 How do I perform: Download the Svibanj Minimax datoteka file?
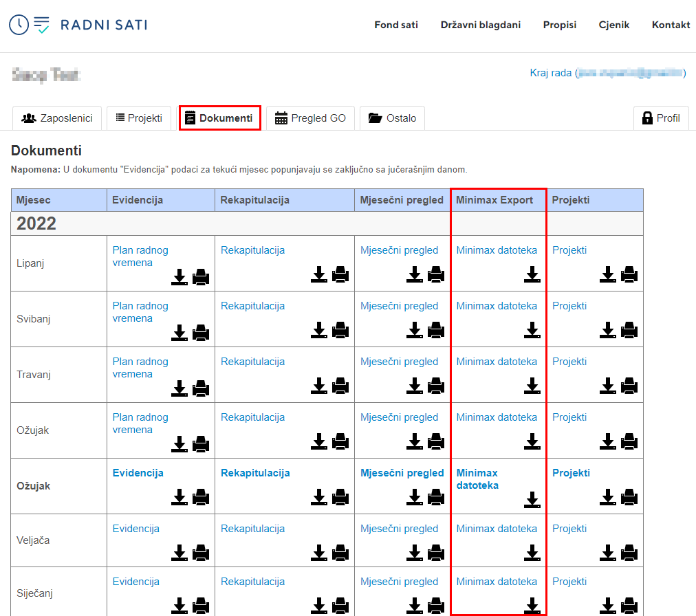click(532, 331)
